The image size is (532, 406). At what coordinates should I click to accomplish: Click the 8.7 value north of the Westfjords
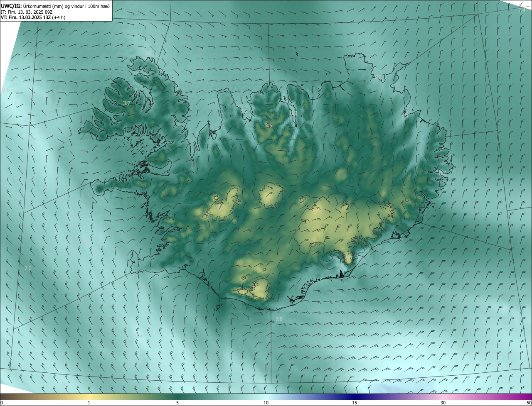point(148,52)
